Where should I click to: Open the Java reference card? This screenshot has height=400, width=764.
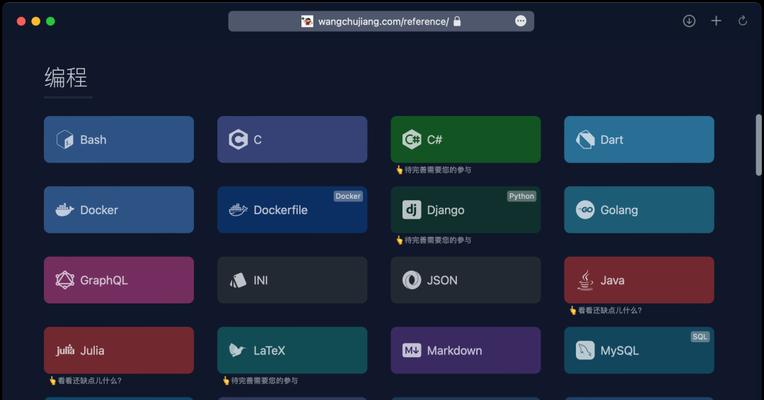point(639,280)
